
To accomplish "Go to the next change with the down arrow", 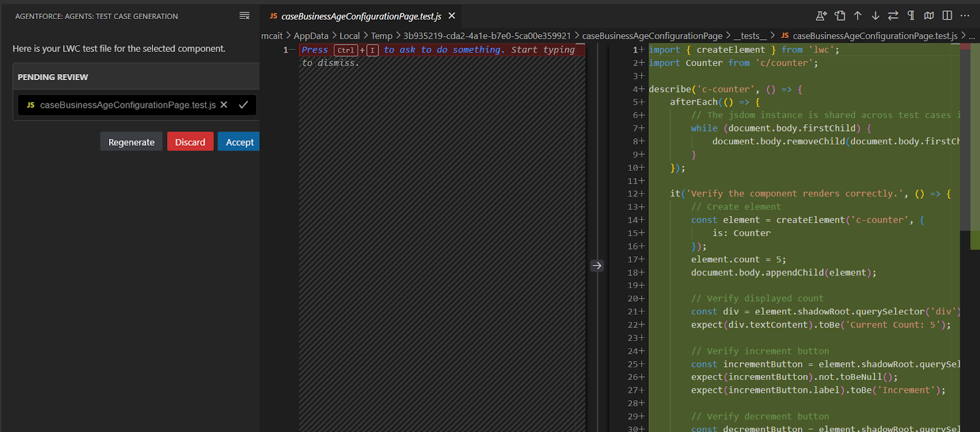I will point(875,16).
